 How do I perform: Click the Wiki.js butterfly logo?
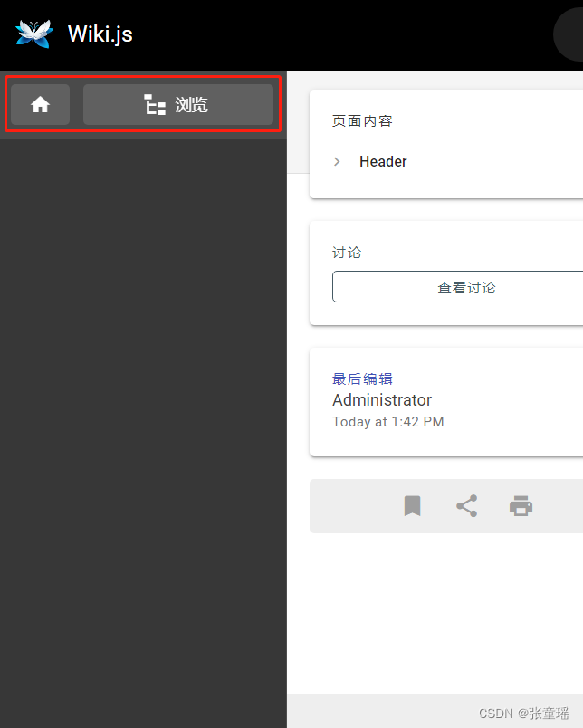tap(34, 34)
